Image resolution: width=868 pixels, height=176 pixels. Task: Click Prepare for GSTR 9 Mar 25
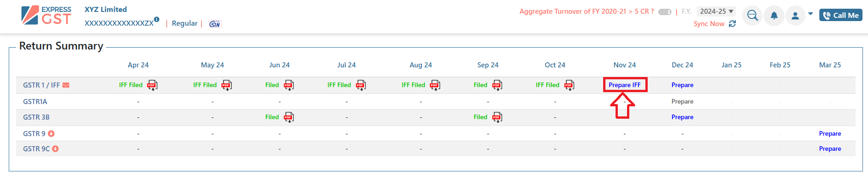pyautogui.click(x=830, y=133)
